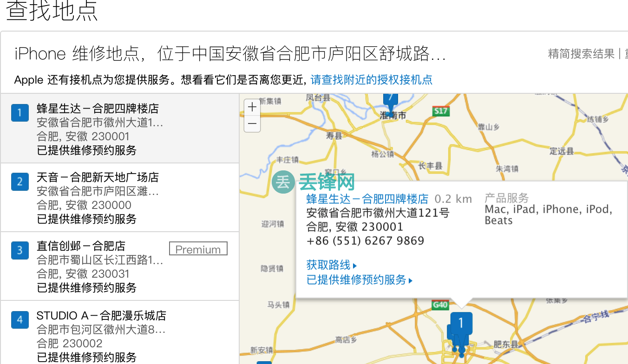This screenshot has height=364, width=628.
Task: Select result badge number 4 in list
Action: pos(20,319)
